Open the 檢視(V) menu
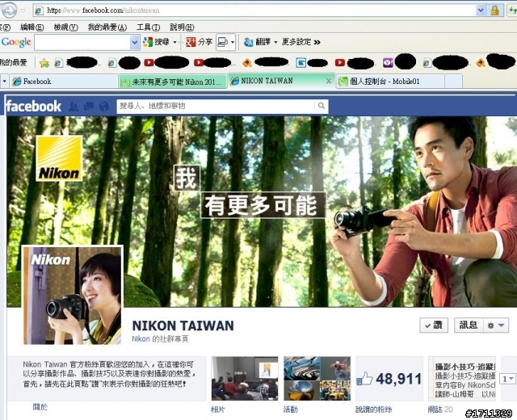Screen dimensions: 517x420 [x=66, y=27]
